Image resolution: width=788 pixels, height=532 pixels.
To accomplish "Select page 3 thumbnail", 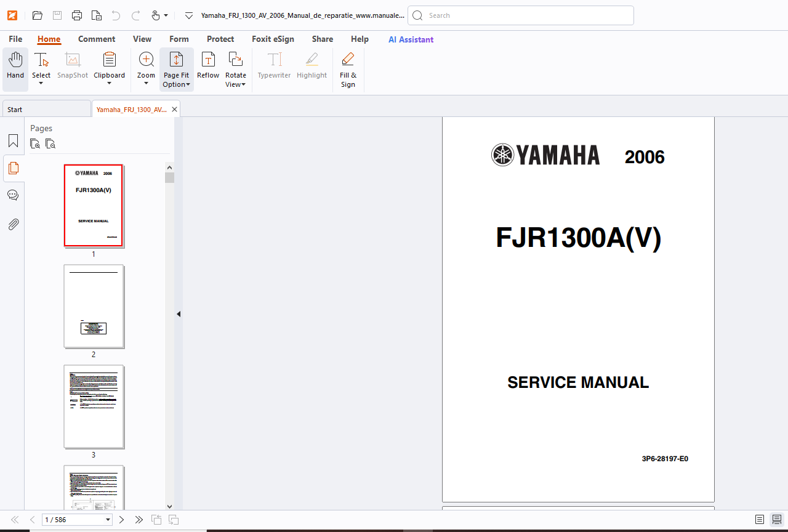I will click(x=94, y=406).
